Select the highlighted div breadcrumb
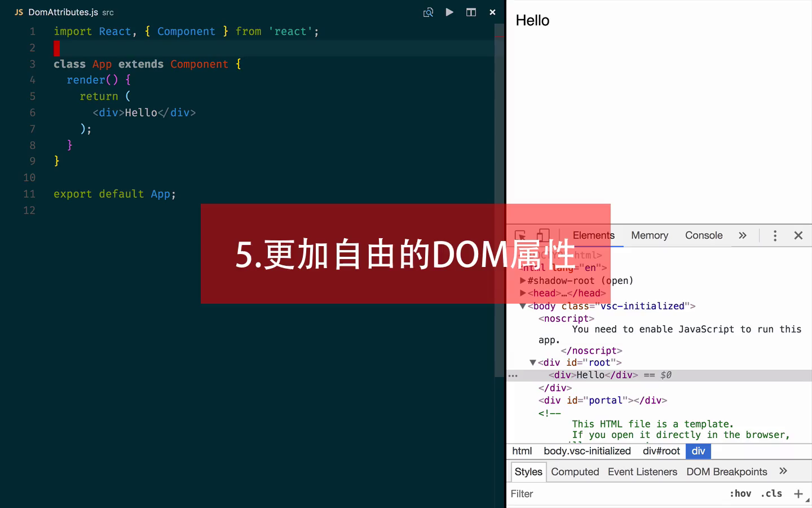 point(698,451)
